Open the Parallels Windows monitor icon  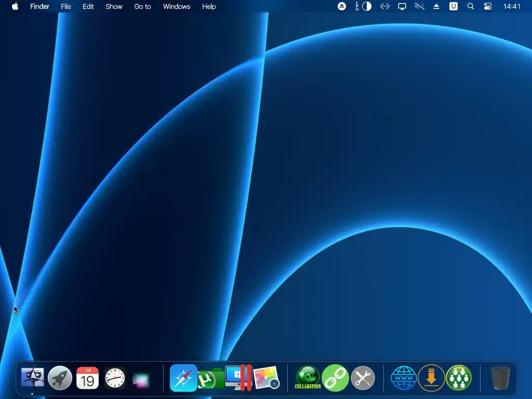point(238,378)
